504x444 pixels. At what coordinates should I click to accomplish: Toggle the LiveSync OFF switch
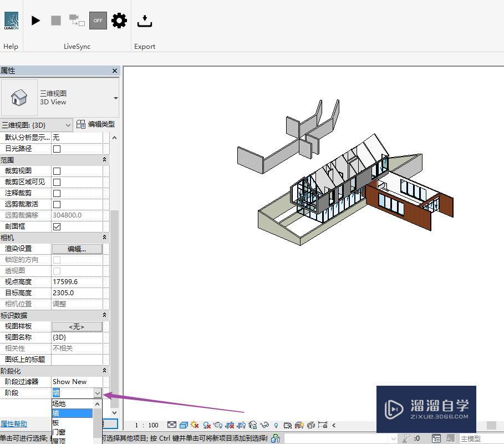(98, 21)
